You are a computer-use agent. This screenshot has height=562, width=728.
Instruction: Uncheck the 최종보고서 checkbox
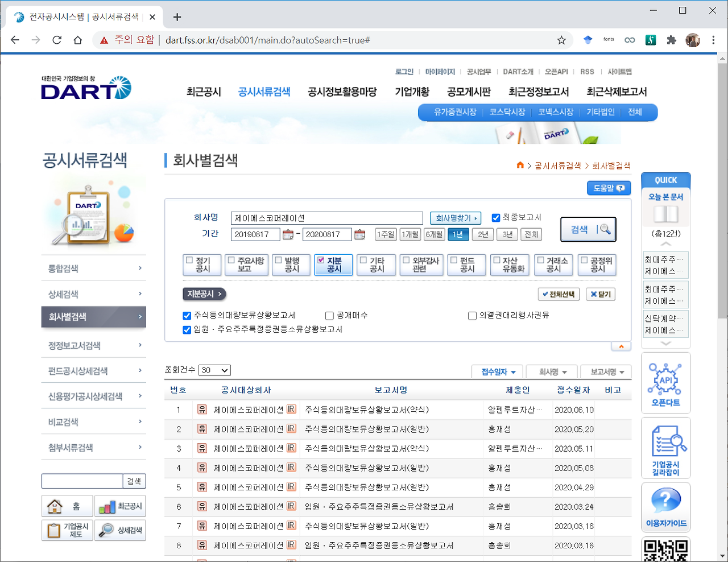click(x=495, y=218)
